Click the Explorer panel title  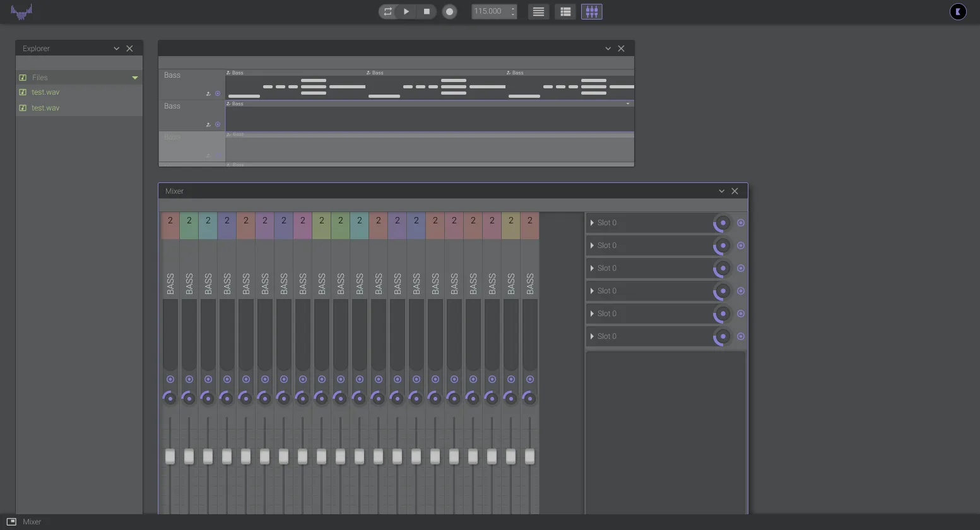pos(36,49)
